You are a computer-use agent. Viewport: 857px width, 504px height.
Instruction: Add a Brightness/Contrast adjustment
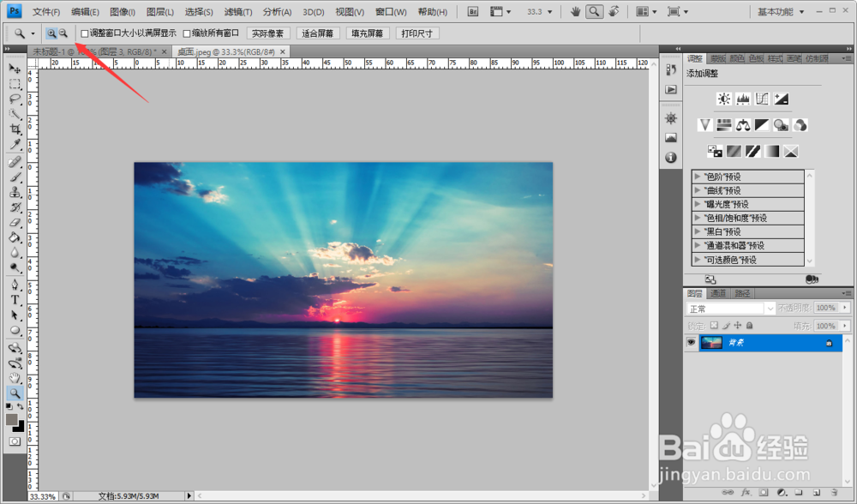pyautogui.click(x=724, y=99)
